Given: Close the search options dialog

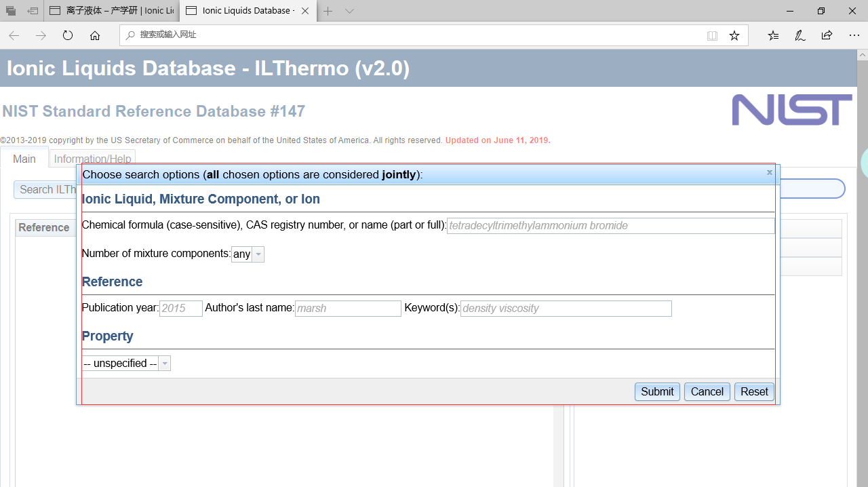Looking at the screenshot, I should pos(770,172).
